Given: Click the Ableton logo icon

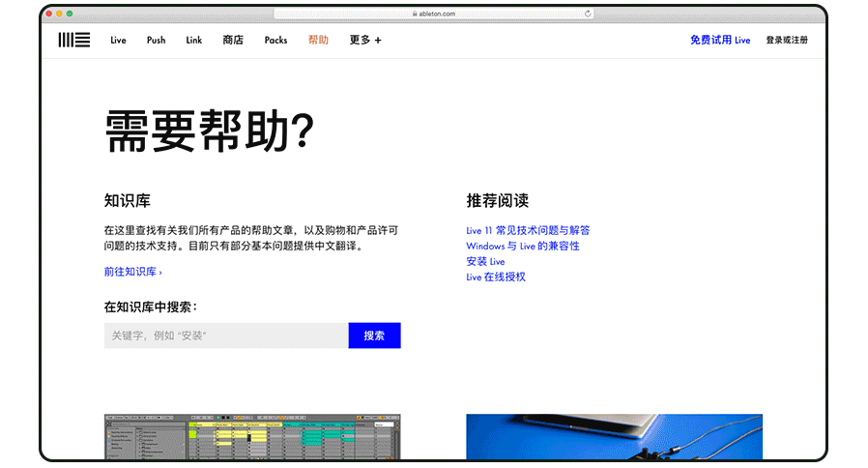Looking at the screenshot, I should pyautogui.click(x=74, y=40).
